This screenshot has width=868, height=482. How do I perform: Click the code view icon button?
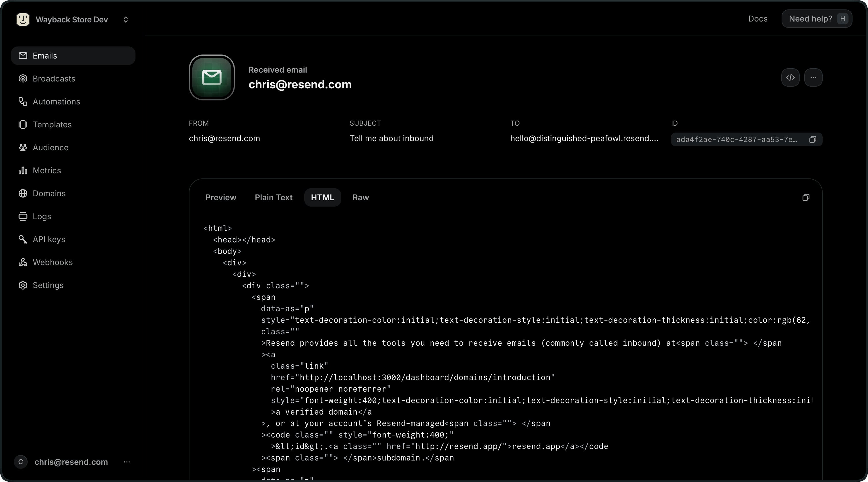click(x=790, y=77)
